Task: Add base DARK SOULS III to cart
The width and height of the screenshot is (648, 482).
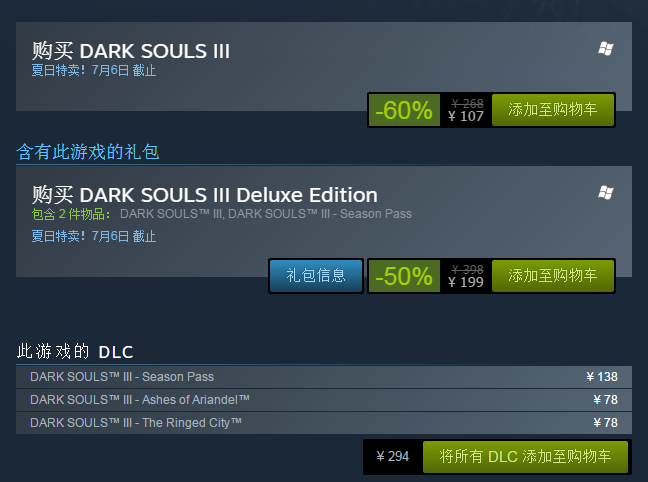Action: coord(552,110)
